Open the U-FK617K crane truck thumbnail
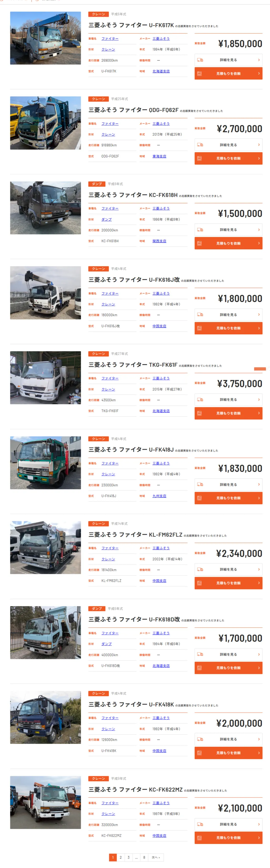 click(x=46, y=38)
